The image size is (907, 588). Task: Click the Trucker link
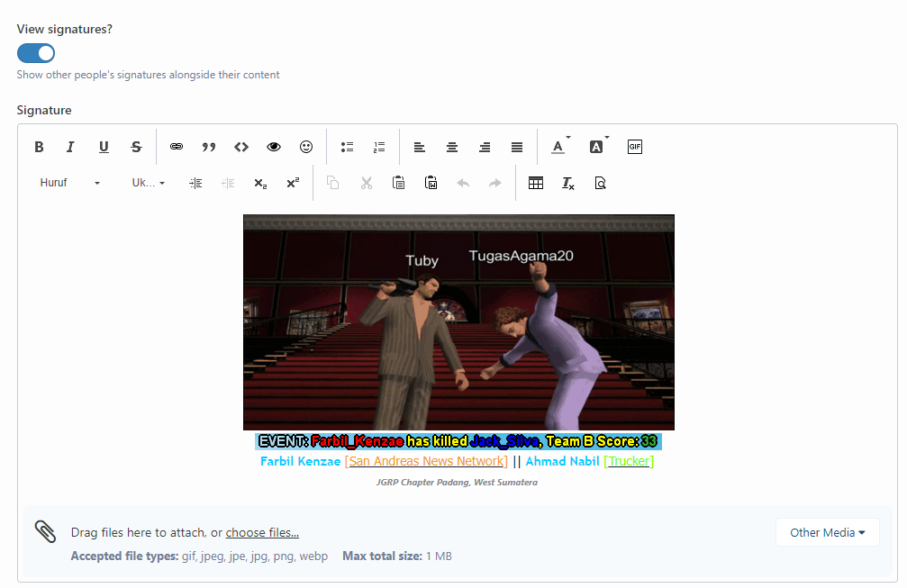(x=629, y=461)
